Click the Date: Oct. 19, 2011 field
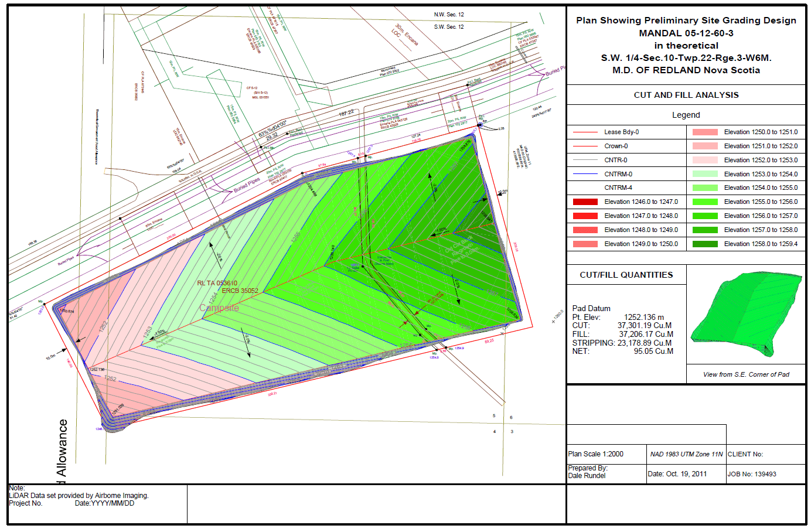Screen dimensions: 811x532 (x=677, y=474)
